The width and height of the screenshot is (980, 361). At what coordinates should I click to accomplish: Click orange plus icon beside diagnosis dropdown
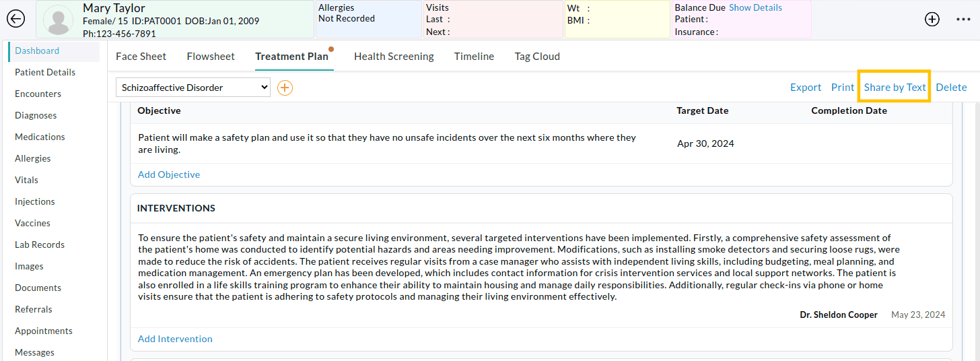(x=285, y=88)
